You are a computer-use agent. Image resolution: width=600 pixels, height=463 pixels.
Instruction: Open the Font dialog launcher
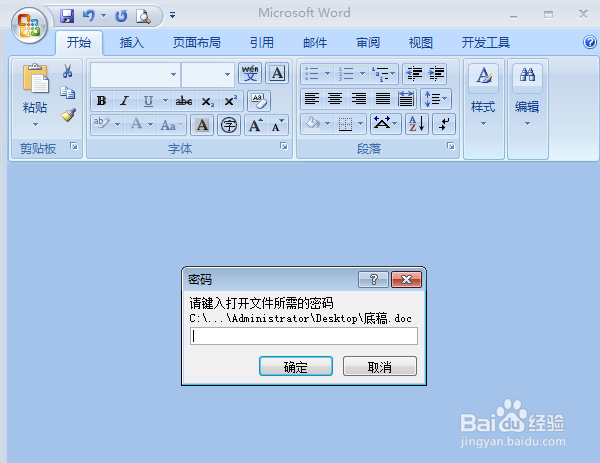tap(284, 146)
